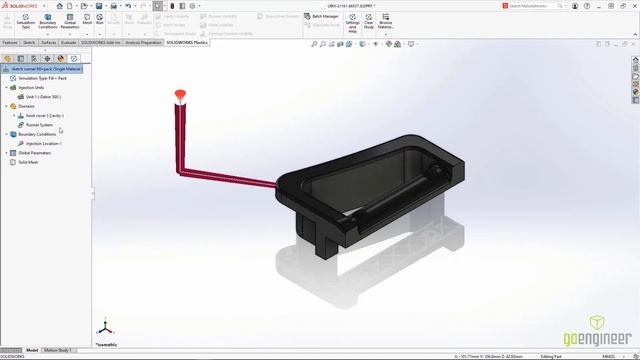
Task: Open Edit Appearance in the view toolbar
Action: [389, 44]
